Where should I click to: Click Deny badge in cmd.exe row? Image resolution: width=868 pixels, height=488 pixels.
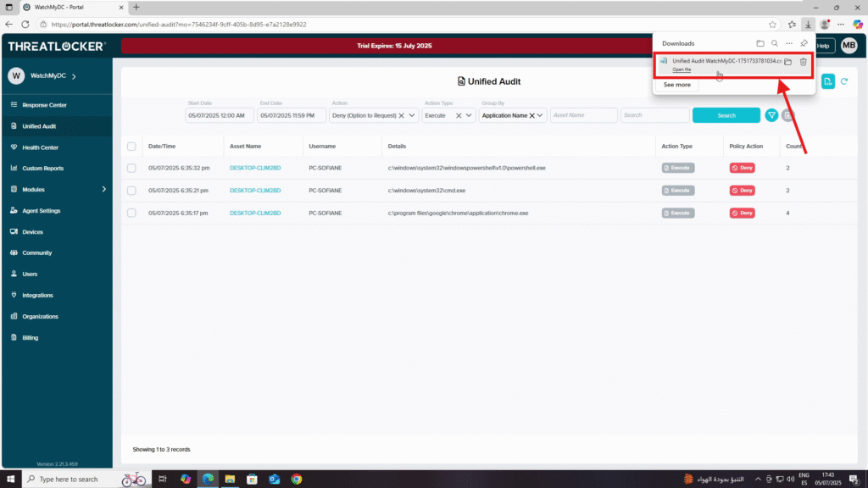(742, 191)
